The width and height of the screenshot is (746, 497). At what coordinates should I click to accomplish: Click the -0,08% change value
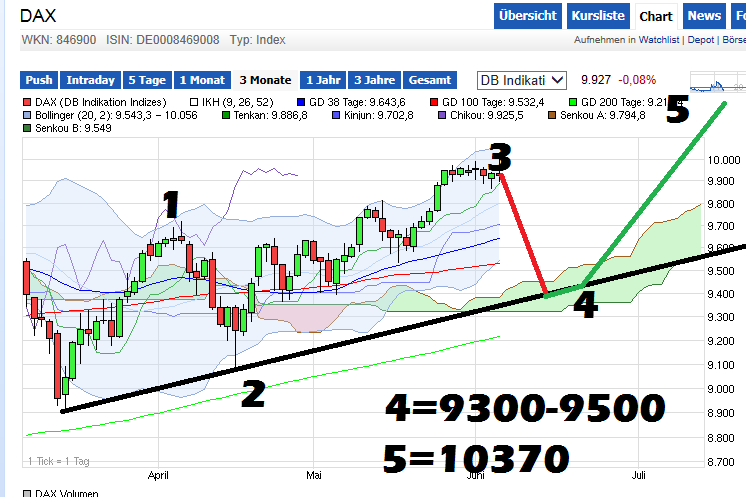click(x=637, y=80)
